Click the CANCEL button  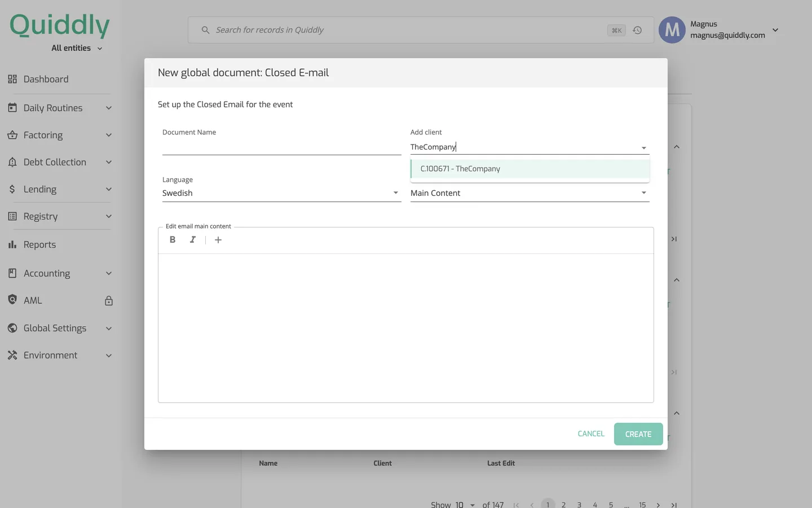[591, 434]
